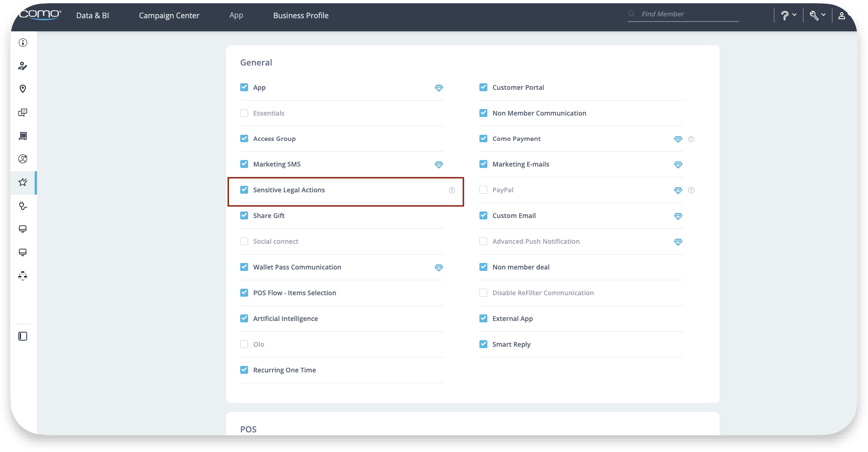Click the info icon in left sidebar
This screenshot has height=452, width=868.
pyautogui.click(x=22, y=43)
